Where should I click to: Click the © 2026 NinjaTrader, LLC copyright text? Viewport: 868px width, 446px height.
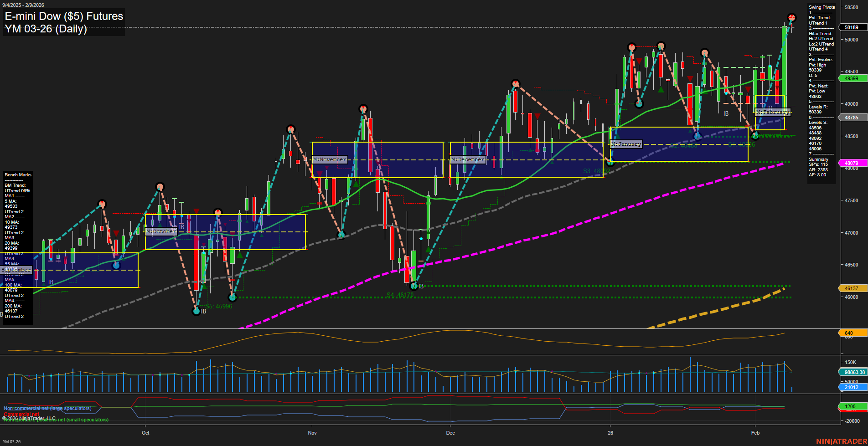click(x=30, y=418)
